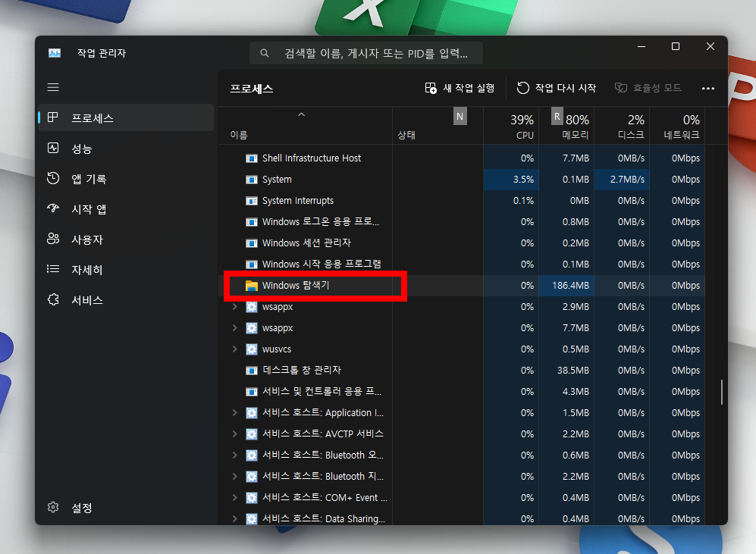Expand 서비스 호스트: AVCTP 서비스 row
Screen dimensions: 756x554
click(x=235, y=434)
